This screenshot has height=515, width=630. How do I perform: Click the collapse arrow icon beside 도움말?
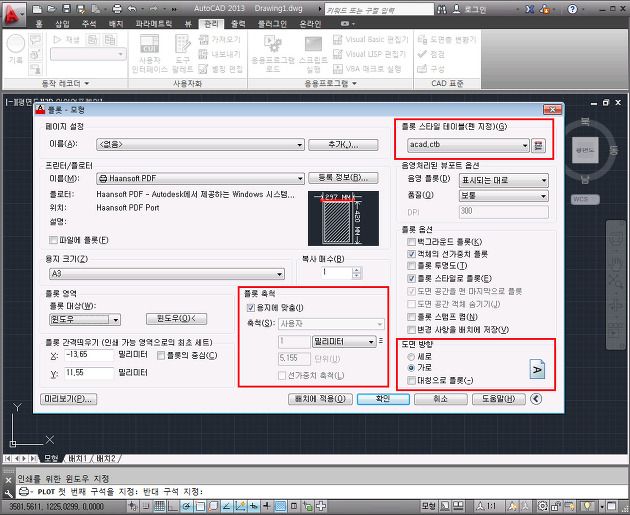point(536,399)
